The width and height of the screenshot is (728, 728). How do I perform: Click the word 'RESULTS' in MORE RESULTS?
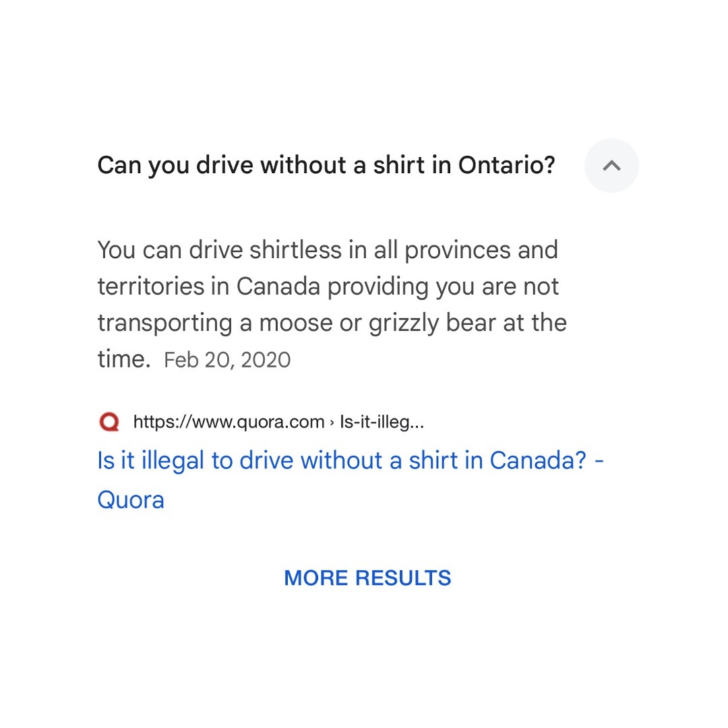point(403,578)
